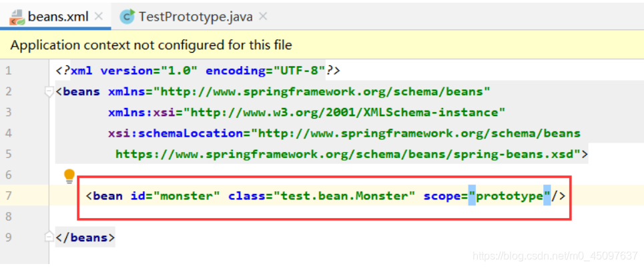Click the class value test.bean.Monster
Viewport: 644px width, 268px height.
pos(344,196)
